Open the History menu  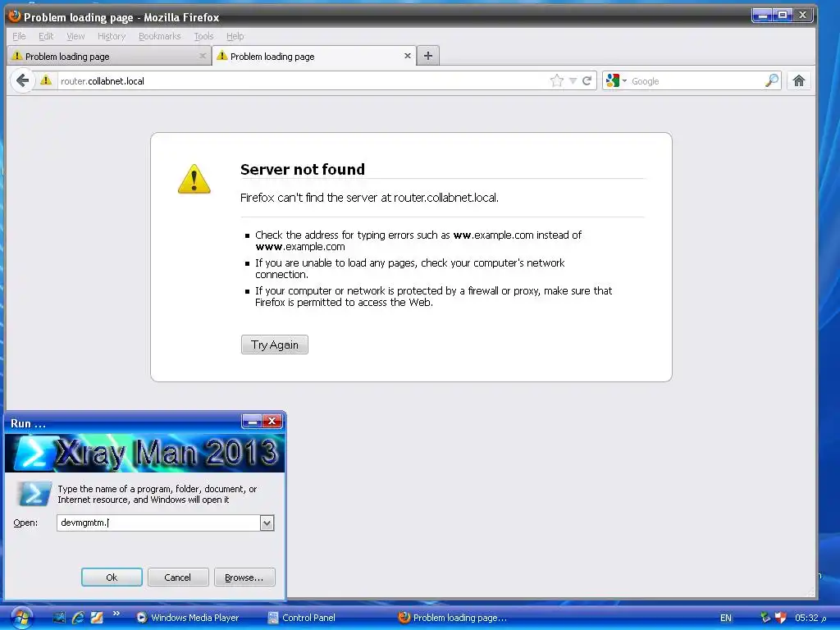[x=112, y=36]
